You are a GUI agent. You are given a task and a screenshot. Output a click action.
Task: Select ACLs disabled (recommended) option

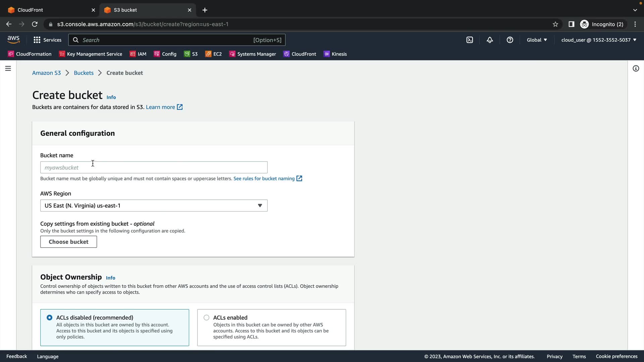coord(50,317)
